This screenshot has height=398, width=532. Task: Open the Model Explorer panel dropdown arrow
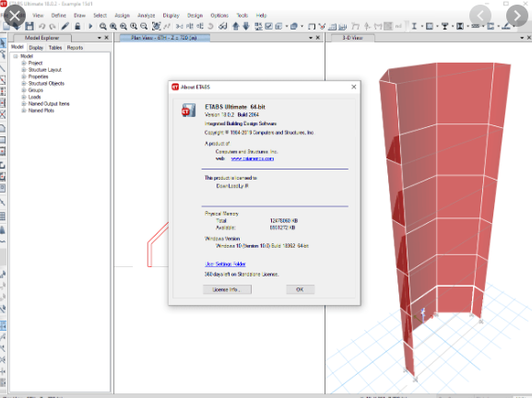[x=100, y=38]
